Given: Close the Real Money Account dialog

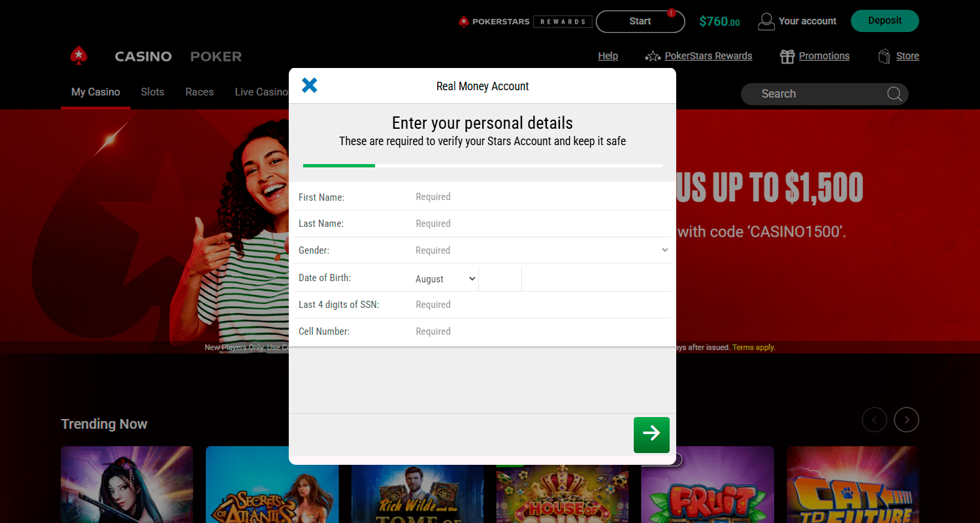Looking at the screenshot, I should [310, 85].
